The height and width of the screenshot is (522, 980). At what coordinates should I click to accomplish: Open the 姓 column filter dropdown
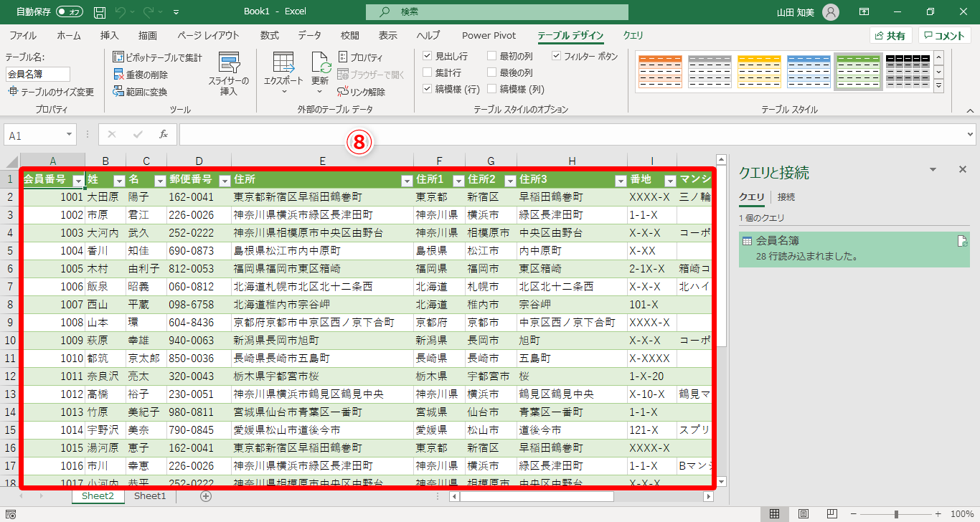pyautogui.click(x=119, y=181)
